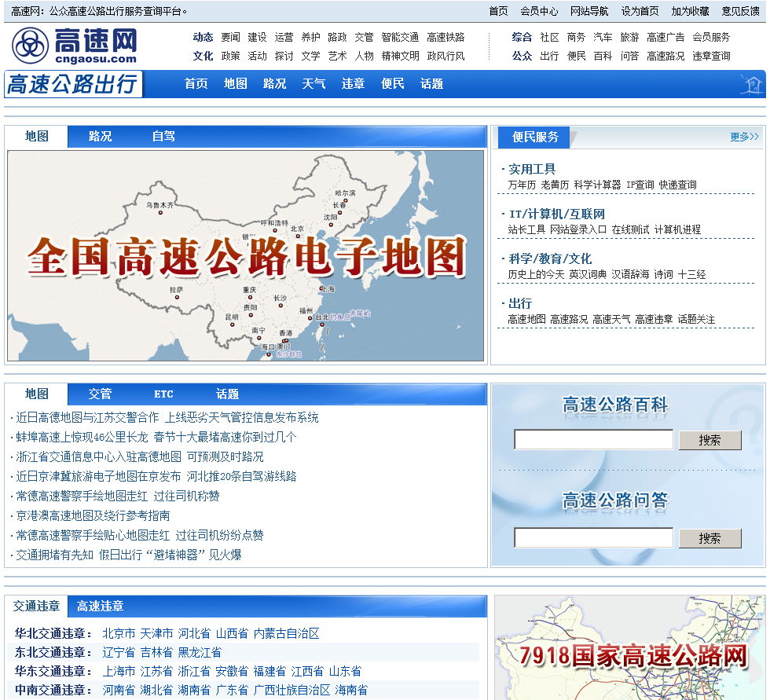Viewport: 770px width, 700px height.
Task: Open news about 蚌埠高速46公里长龙
Action: tap(156, 438)
